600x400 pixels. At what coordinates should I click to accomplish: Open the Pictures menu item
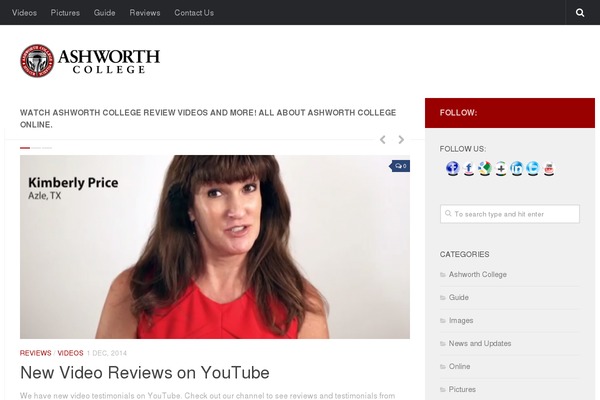(65, 13)
